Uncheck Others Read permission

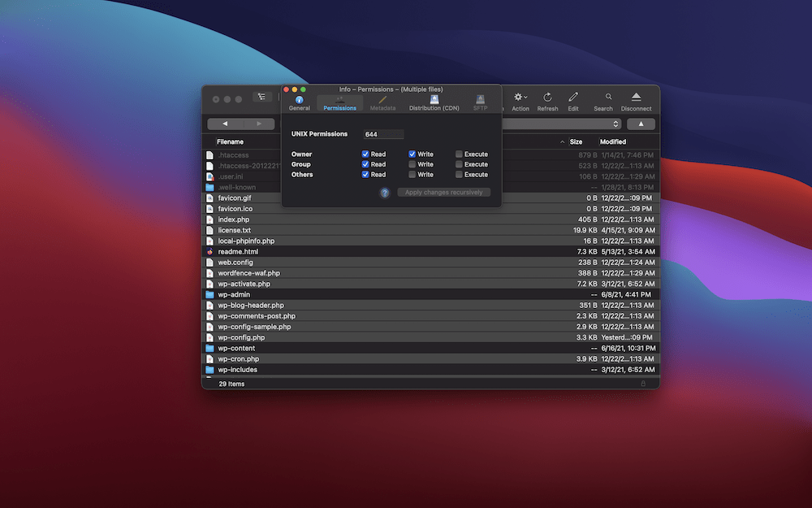pos(365,175)
